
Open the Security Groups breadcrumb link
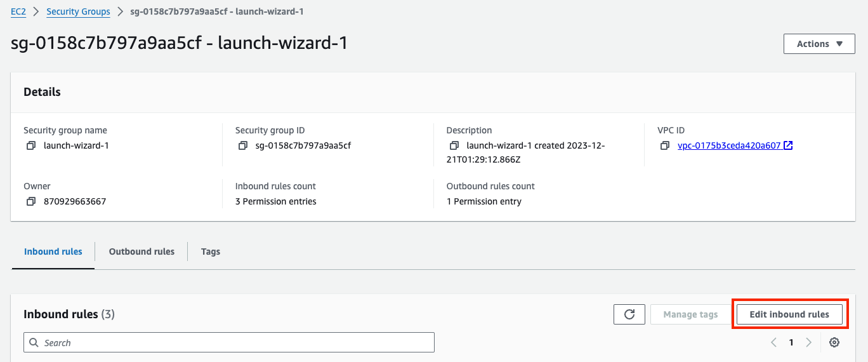(x=78, y=11)
